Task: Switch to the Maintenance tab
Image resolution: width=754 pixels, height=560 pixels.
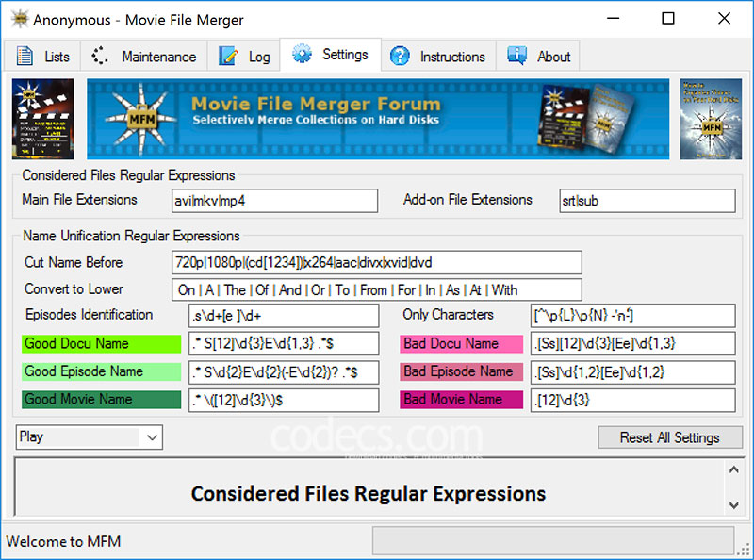Action: click(144, 57)
